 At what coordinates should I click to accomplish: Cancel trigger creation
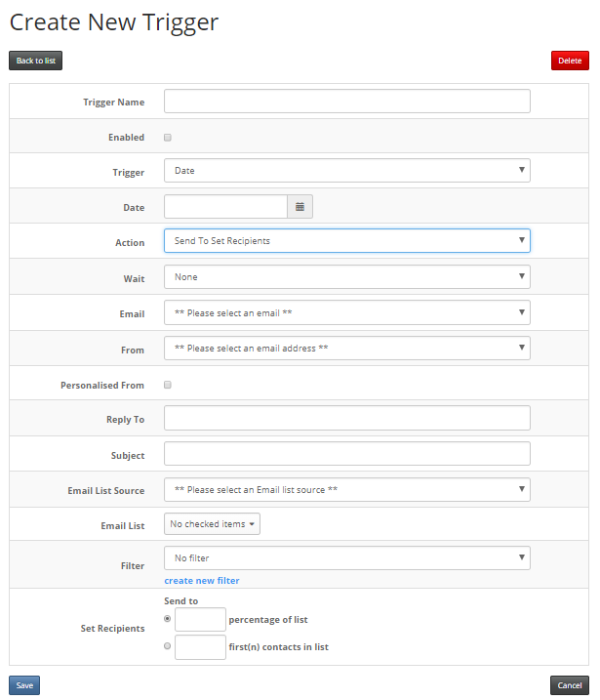(x=570, y=685)
